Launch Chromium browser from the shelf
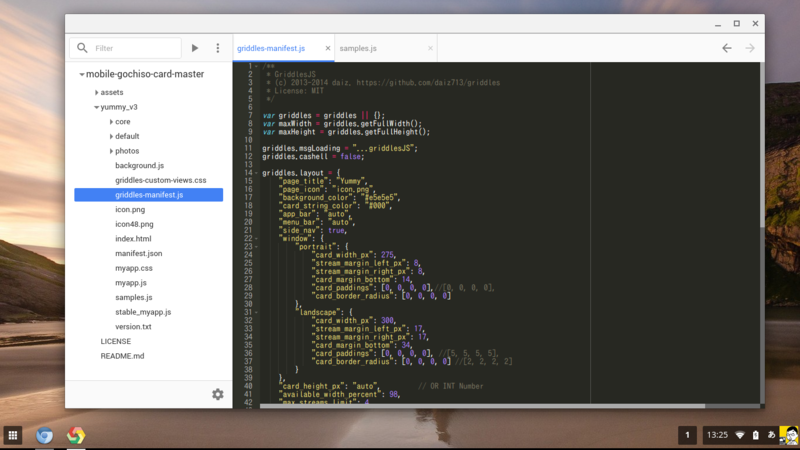This screenshot has height=450, width=800. (x=44, y=435)
